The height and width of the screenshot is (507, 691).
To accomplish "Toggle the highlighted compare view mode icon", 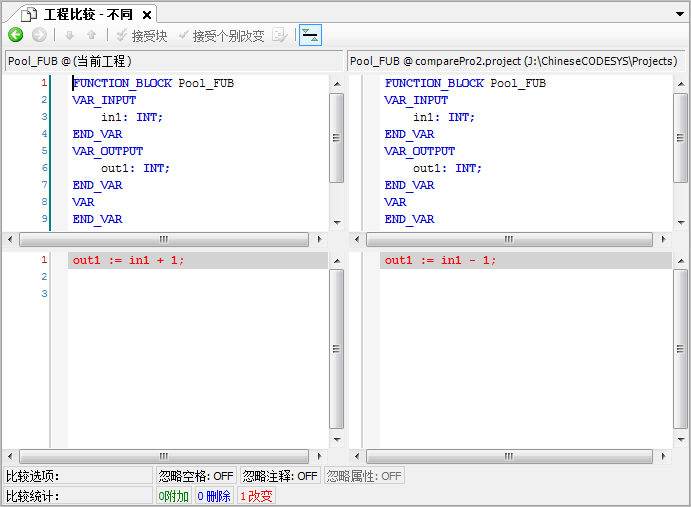I will [x=310, y=35].
